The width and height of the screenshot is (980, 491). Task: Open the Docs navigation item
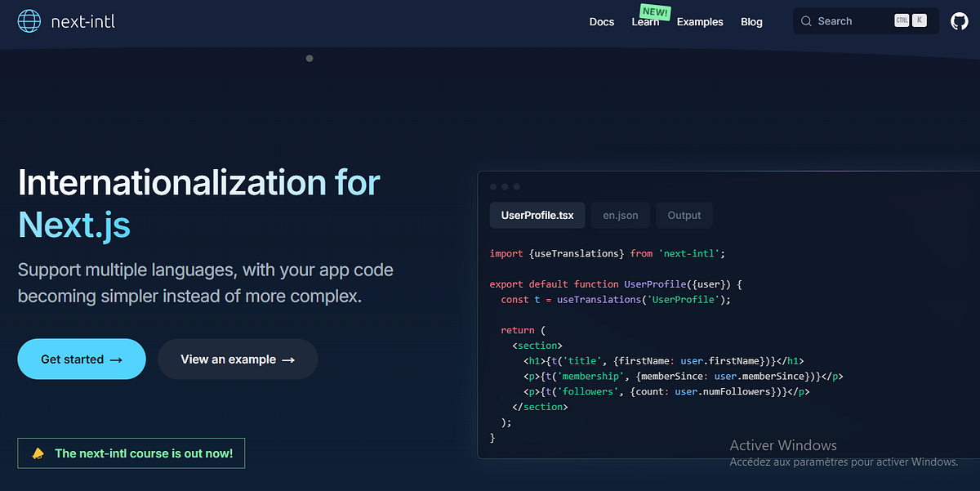coord(602,22)
